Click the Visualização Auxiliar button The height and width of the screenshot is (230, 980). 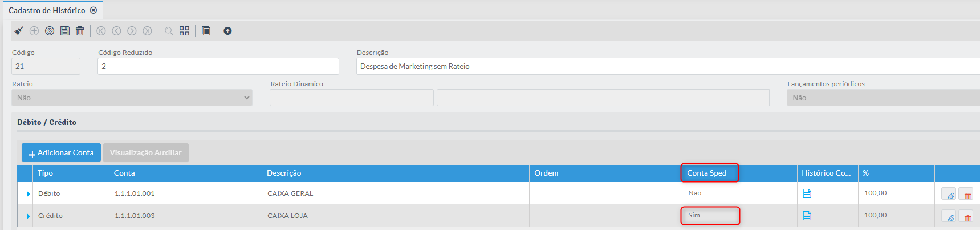click(x=145, y=152)
